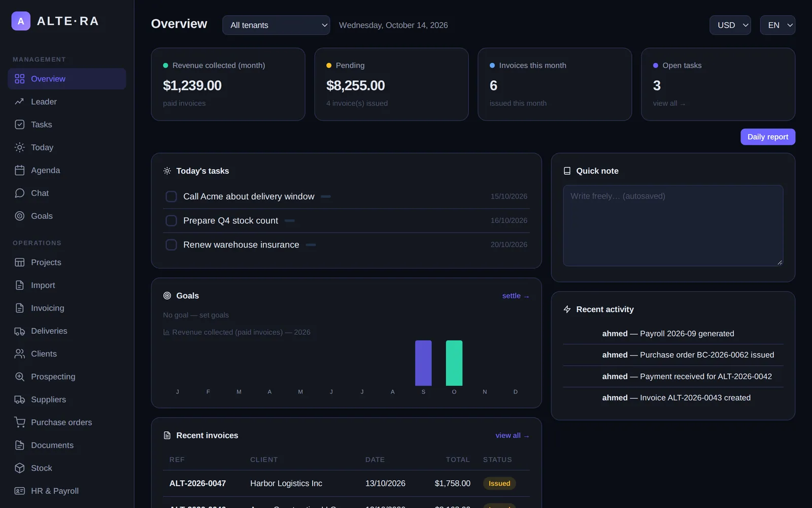Open Documents from the sidebar
The image size is (812, 508).
click(x=67, y=445)
